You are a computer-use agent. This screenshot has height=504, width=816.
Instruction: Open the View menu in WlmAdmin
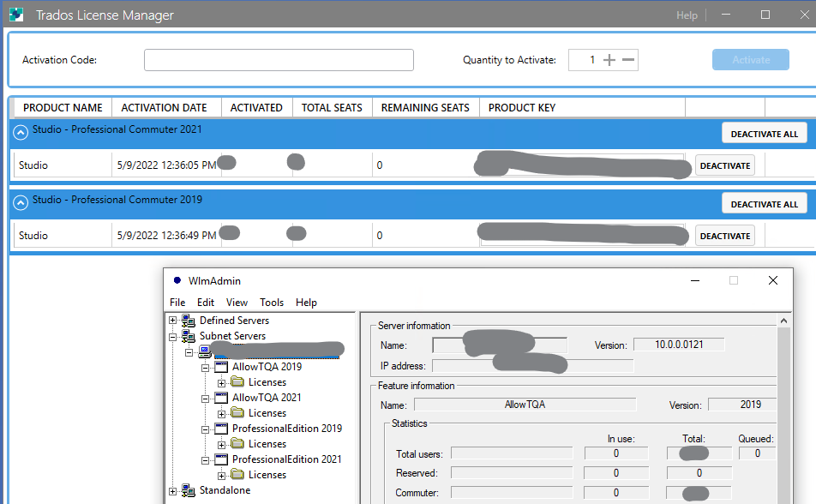tap(237, 303)
